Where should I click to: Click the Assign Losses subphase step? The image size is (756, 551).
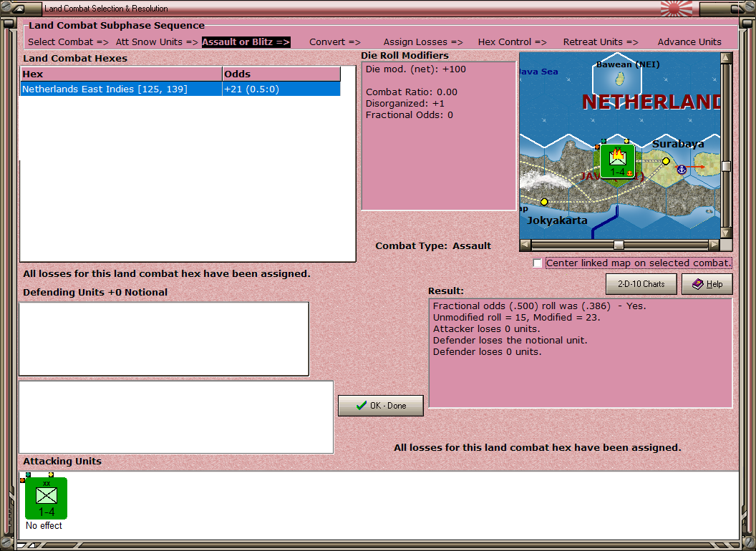click(x=423, y=42)
